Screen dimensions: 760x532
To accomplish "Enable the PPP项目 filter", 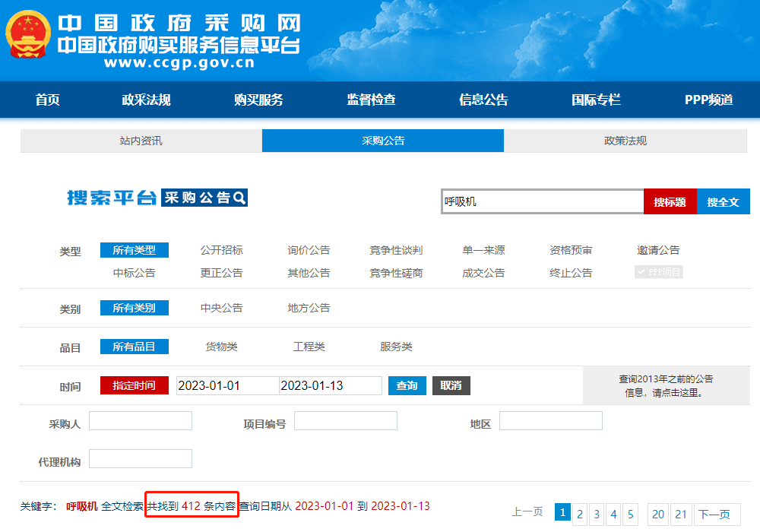I will tap(658, 271).
